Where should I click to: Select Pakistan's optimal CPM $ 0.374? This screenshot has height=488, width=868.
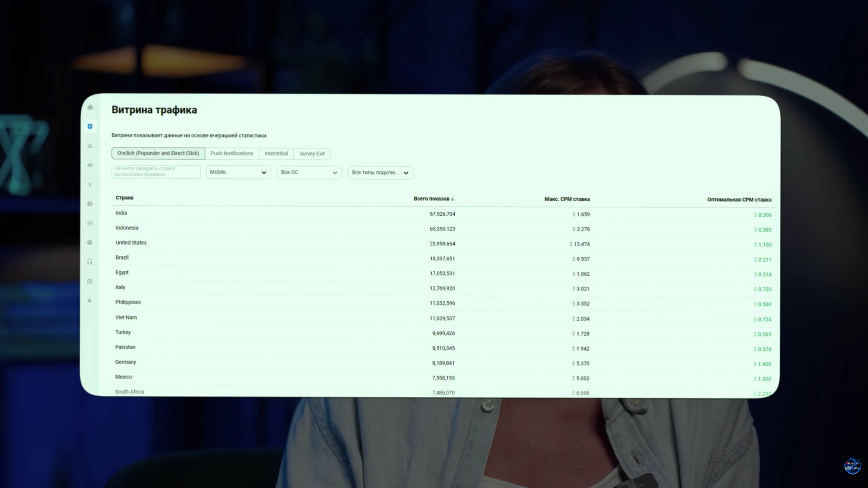(763, 349)
